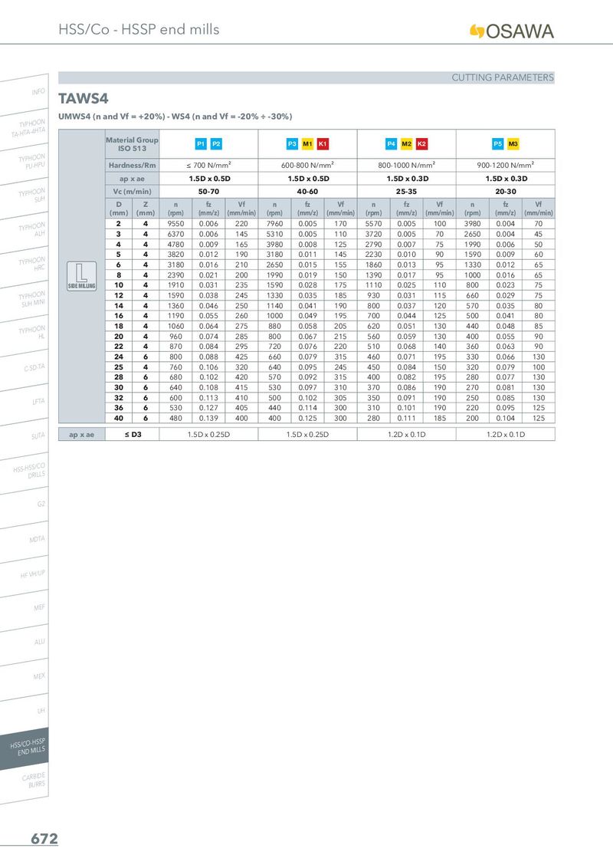Click the OSAWA logo
This screenshot has height=868, width=613.
(x=511, y=31)
